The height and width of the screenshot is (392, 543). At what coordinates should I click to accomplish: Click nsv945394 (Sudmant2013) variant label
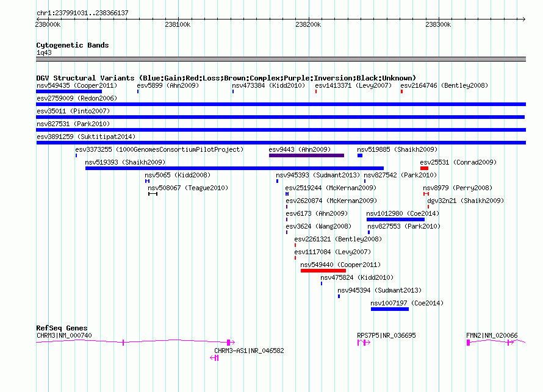[x=379, y=290]
